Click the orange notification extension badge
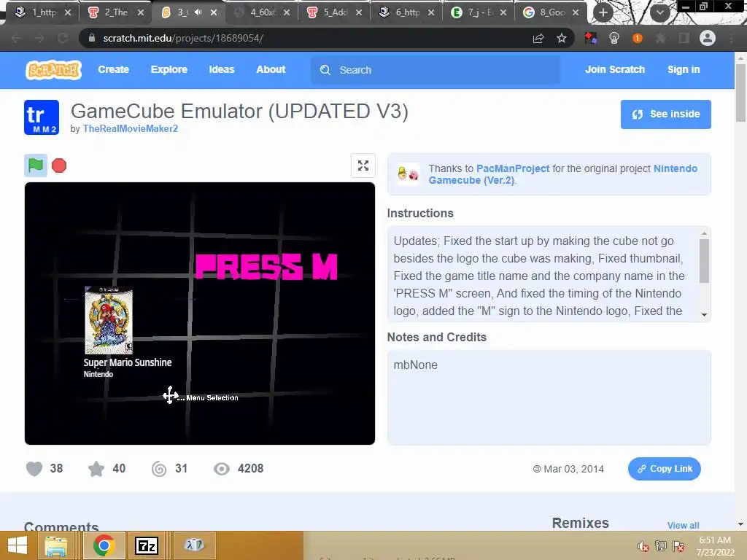747x560 pixels. click(638, 38)
